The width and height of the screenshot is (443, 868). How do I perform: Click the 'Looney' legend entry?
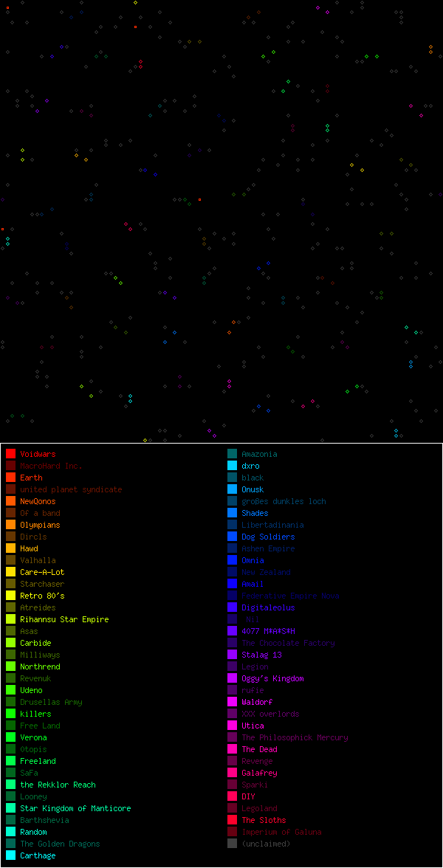coord(34,796)
